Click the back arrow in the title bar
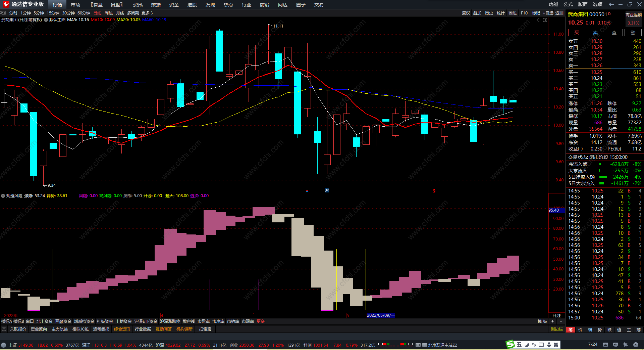Image resolution: width=644 pixels, height=350 pixels. pyautogui.click(x=611, y=4)
